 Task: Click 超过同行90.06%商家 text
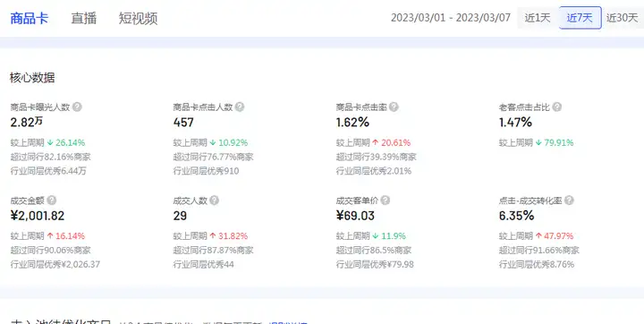click(x=50, y=251)
